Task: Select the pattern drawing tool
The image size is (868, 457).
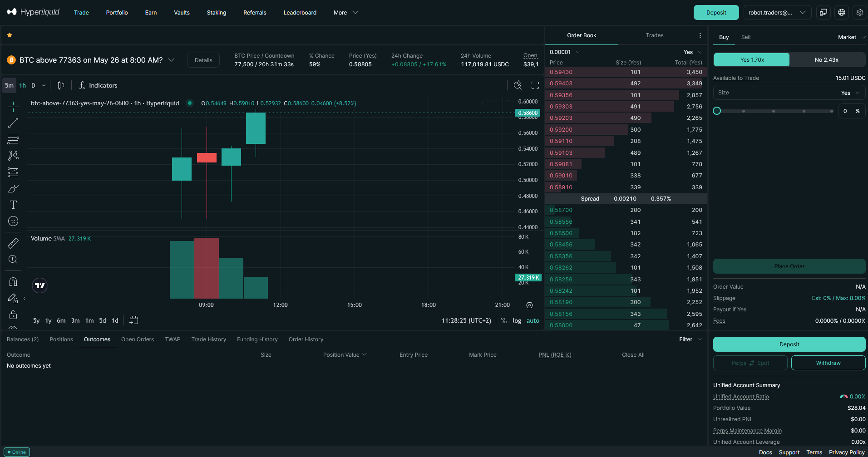Action: pos(13,156)
